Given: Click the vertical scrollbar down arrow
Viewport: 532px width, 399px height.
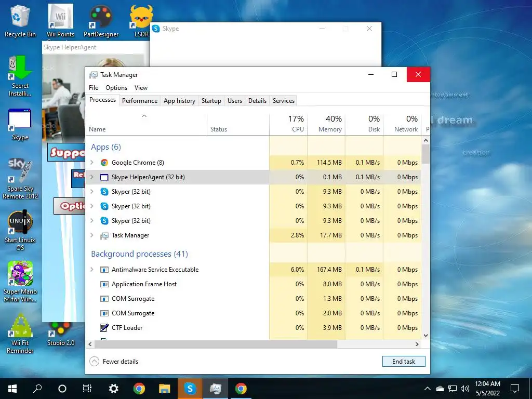Looking at the screenshot, I should click(426, 336).
